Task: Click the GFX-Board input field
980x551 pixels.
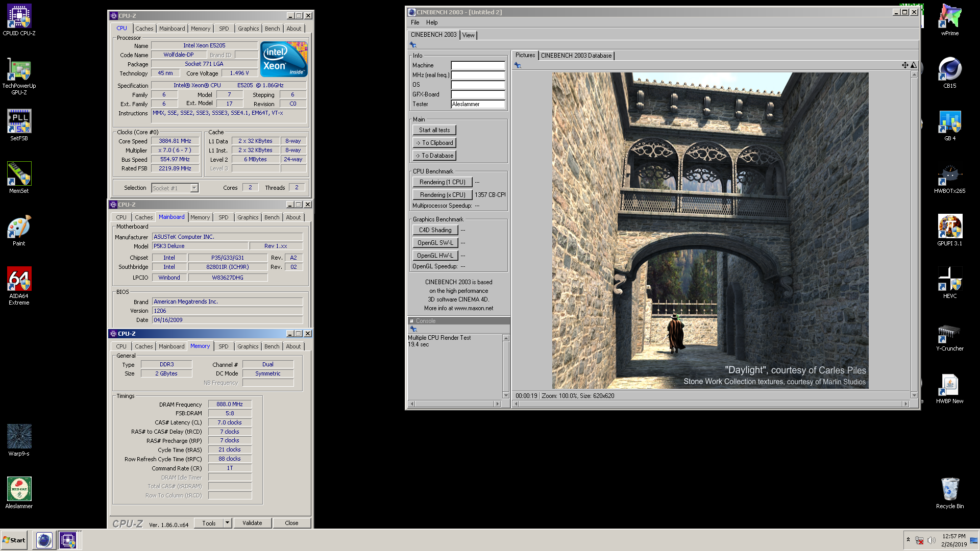Action: (x=478, y=94)
